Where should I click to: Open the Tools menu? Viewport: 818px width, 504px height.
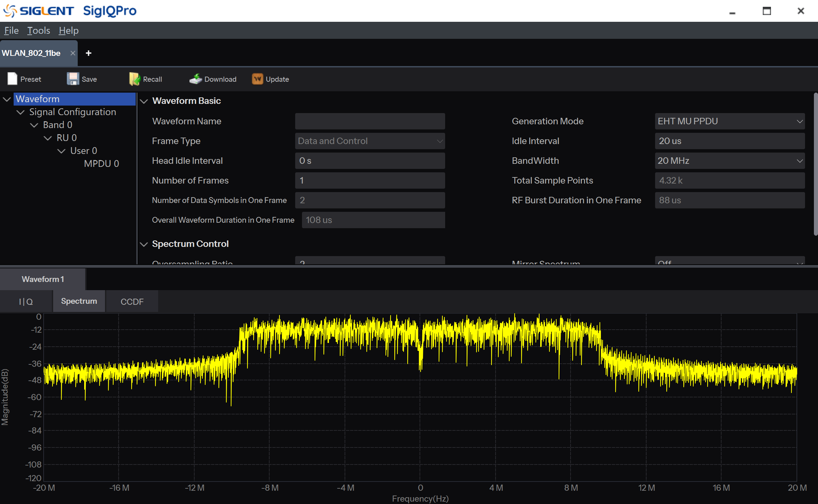[x=39, y=31]
